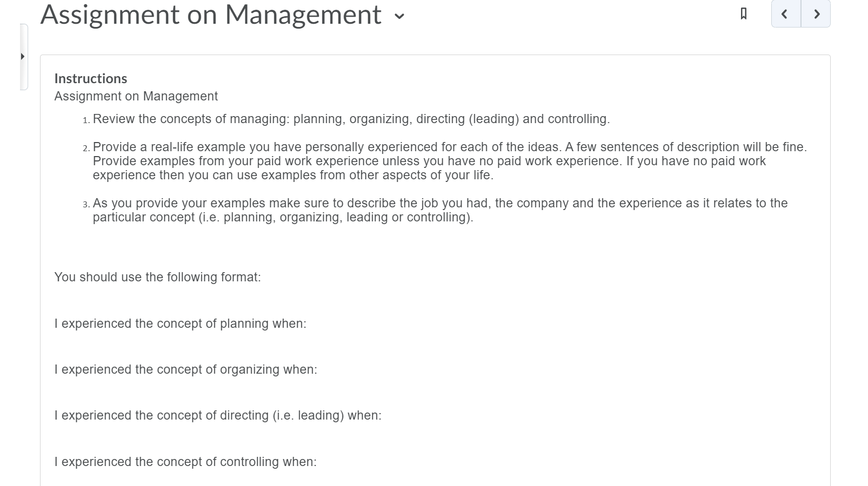868x486 pixels.
Task: Select the Instructions section header
Action: (90, 78)
